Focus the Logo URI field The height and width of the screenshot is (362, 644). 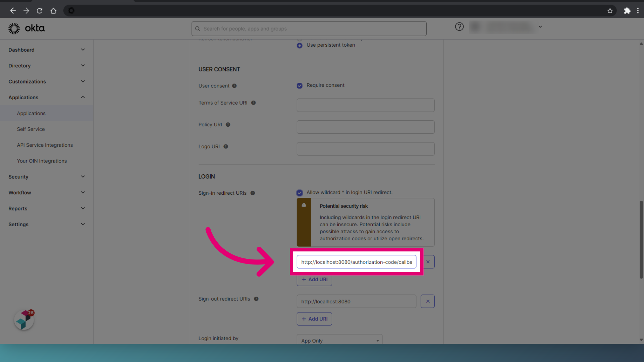(x=366, y=149)
